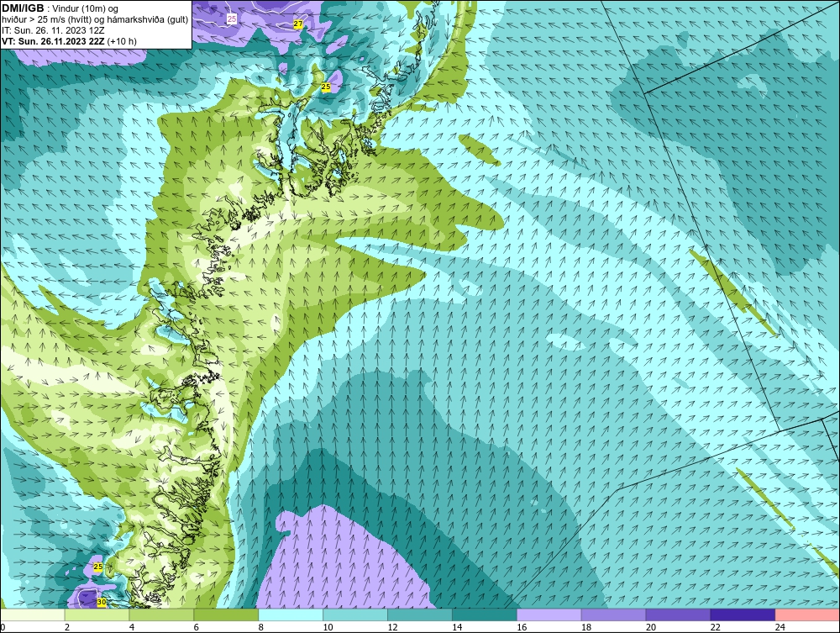Image resolution: width=840 pixels, height=633 pixels.
Task: Click the 'IT: Sun. 26. 11. 2023 12Z' line
Action: 52,30
